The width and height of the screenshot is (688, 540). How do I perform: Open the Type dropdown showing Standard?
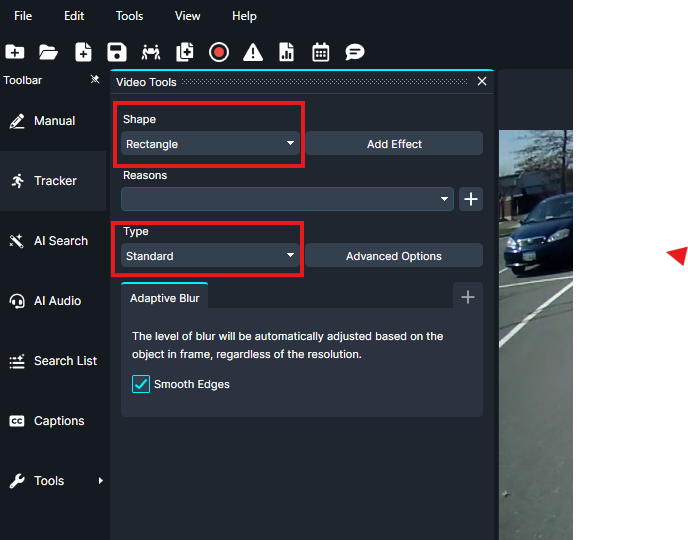tap(211, 256)
